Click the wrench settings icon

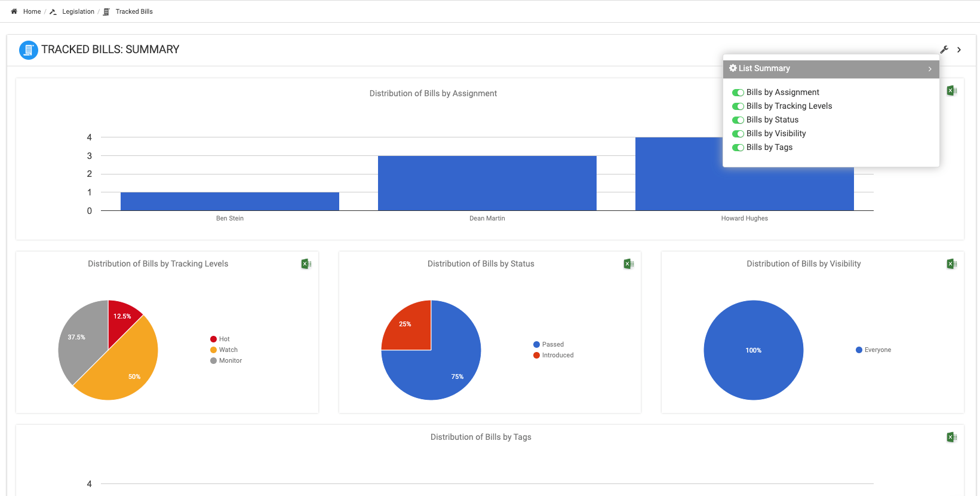click(944, 50)
